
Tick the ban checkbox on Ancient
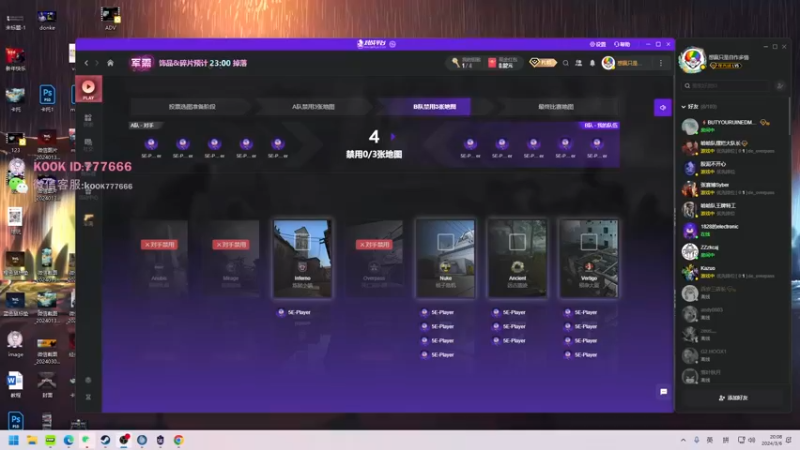point(517,241)
